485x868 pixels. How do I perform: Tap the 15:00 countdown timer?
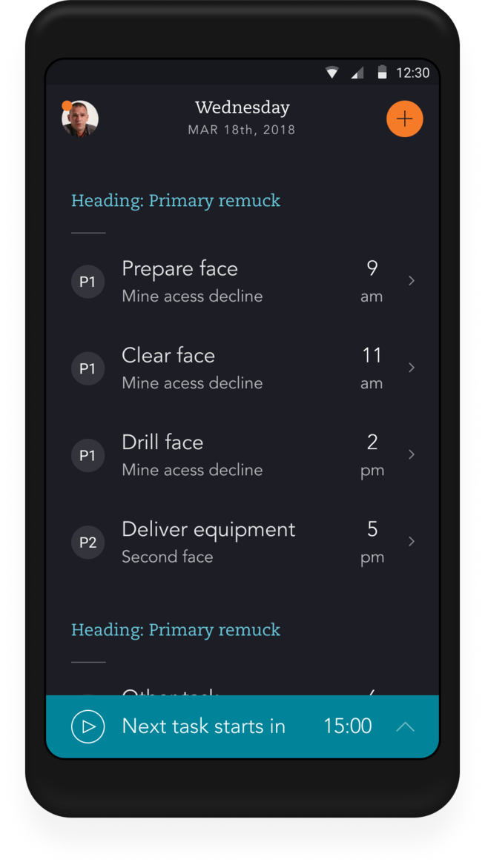pyautogui.click(x=347, y=726)
